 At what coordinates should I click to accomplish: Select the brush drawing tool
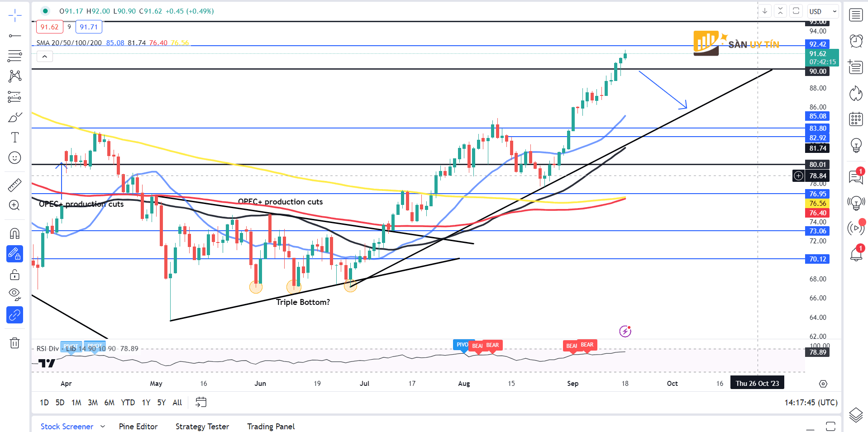pos(15,117)
